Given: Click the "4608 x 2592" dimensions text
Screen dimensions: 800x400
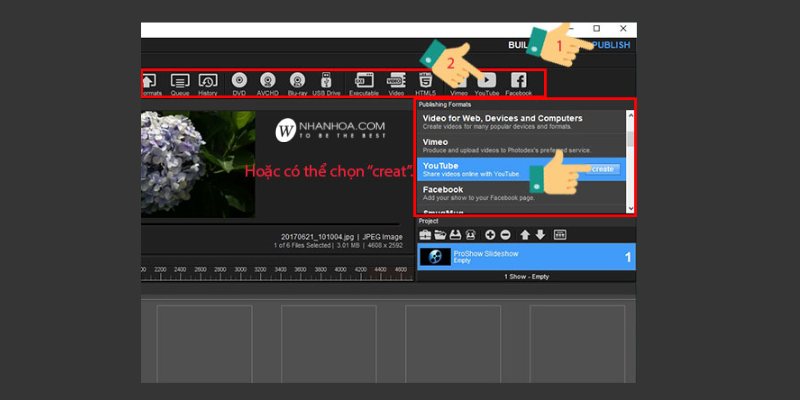Looking at the screenshot, I should click(387, 245).
